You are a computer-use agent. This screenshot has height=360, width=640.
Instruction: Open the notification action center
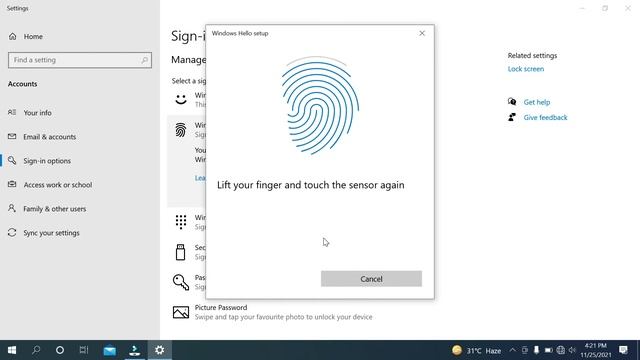tap(623, 350)
